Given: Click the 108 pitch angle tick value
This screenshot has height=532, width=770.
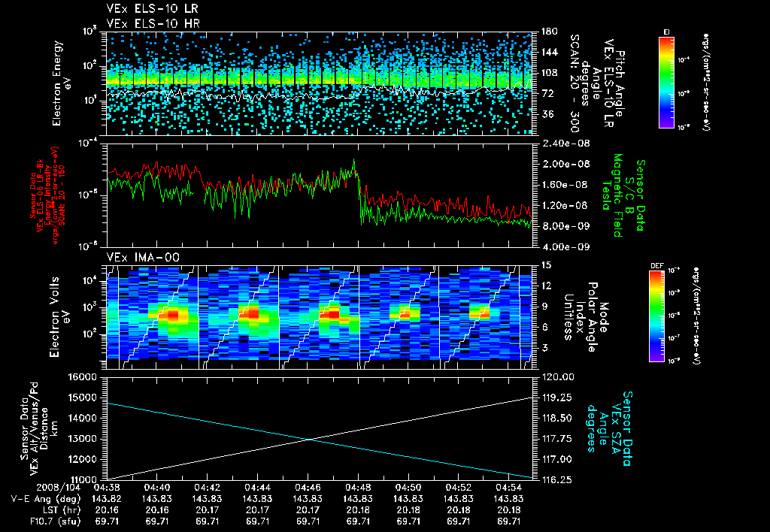Looking at the screenshot, I should point(550,73).
